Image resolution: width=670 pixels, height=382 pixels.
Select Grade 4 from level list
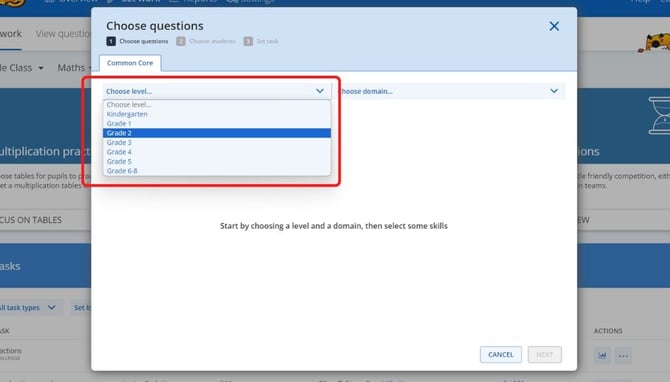click(217, 152)
